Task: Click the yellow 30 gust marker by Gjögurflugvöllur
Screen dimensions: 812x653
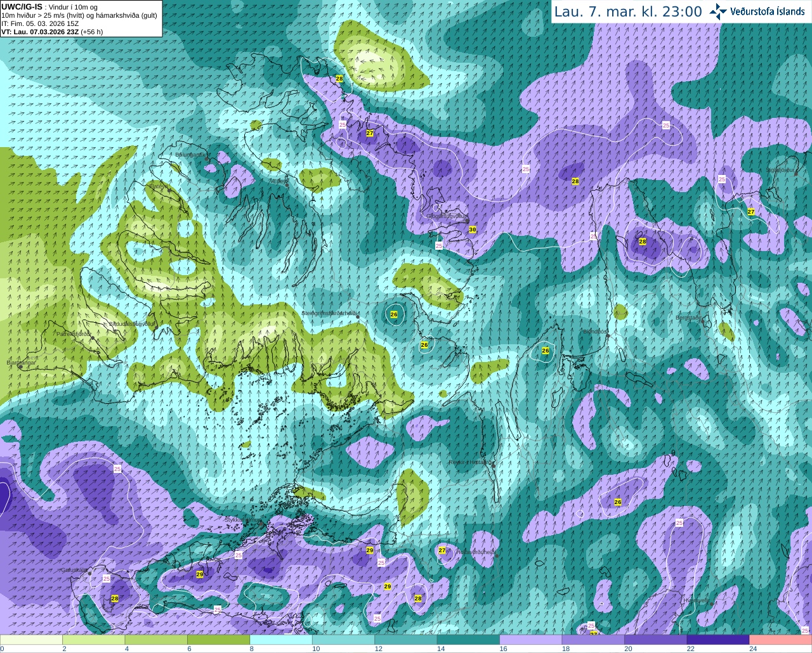Action: pos(473,230)
